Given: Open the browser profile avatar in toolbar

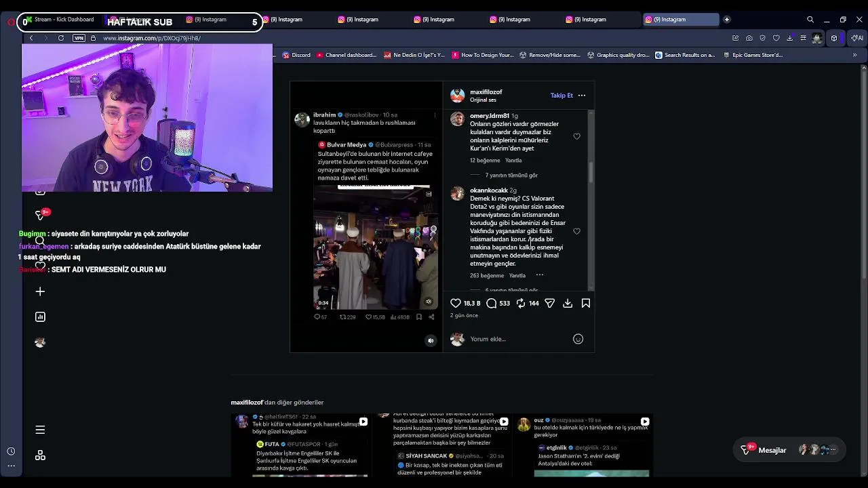Looking at the screenshot, I should (x=817, y=38).
